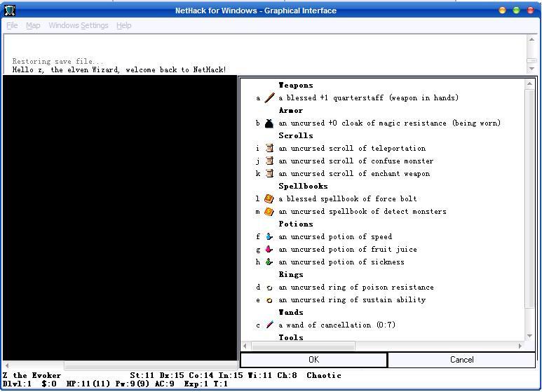Select 'an uncursed potion of sickness' text
Image resolution: width=542 pixels, height=392 pixels.
[341, 262]
